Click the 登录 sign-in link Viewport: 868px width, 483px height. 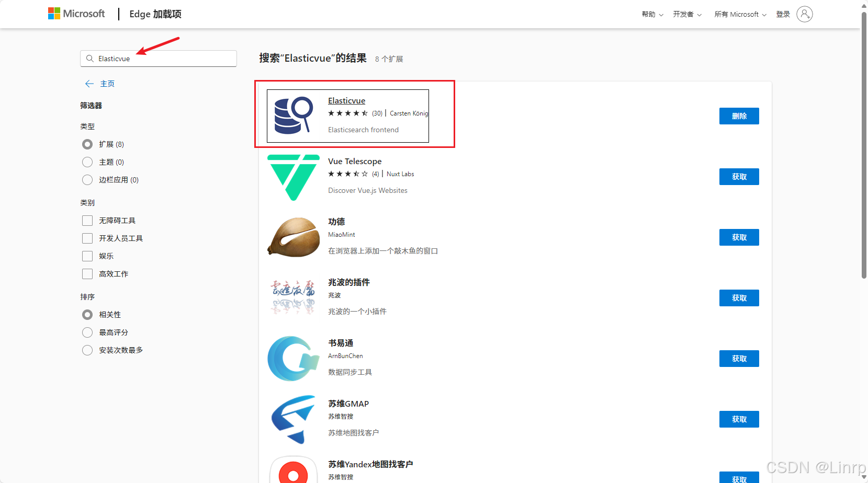(783, 15)
